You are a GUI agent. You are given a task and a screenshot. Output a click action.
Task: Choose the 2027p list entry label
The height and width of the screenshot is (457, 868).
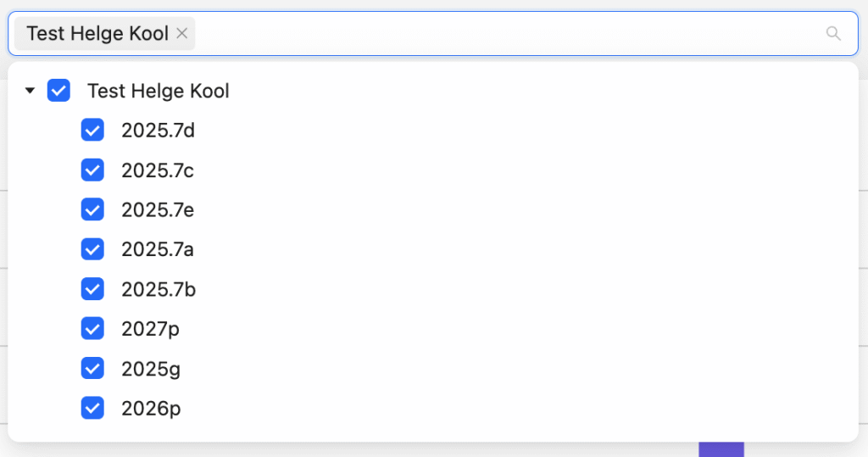[151, 329]
